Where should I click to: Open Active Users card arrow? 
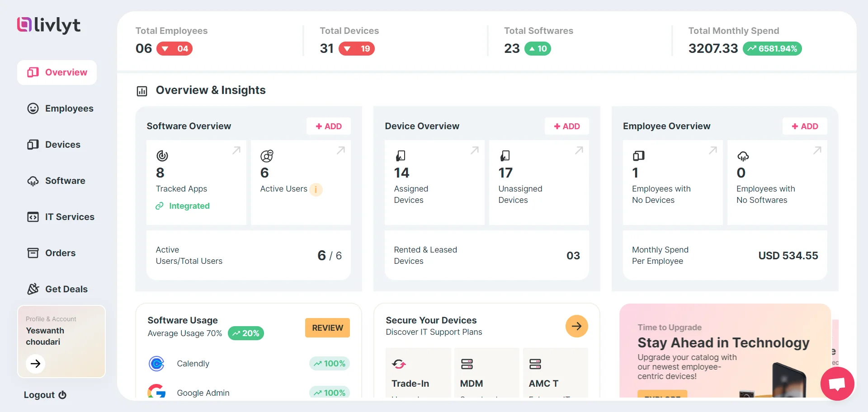(341, 150)
